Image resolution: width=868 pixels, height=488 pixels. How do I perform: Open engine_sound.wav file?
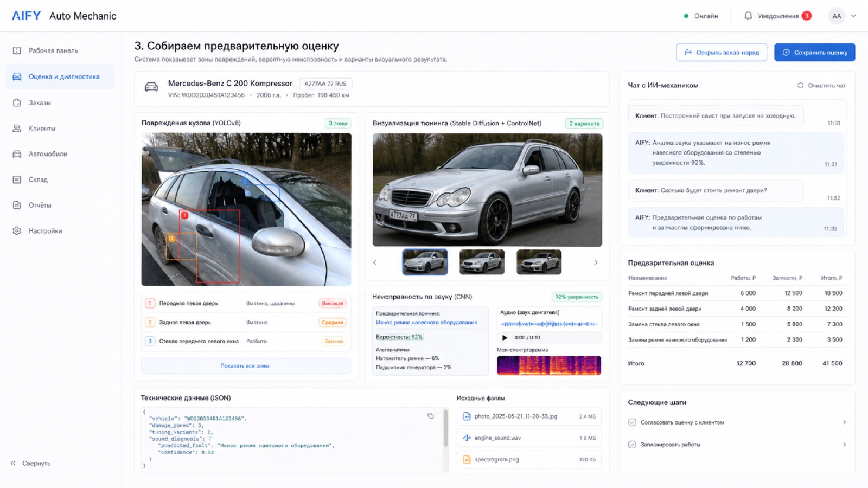529,438
